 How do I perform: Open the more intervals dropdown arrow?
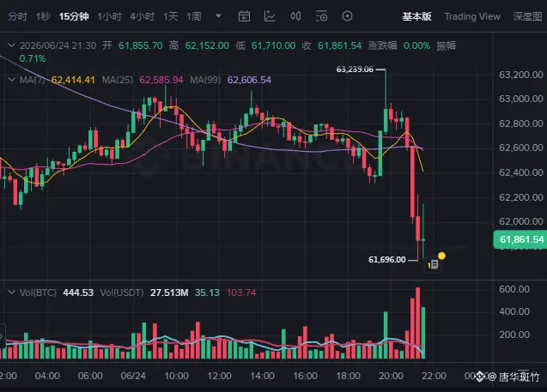[x=218, y=16]
